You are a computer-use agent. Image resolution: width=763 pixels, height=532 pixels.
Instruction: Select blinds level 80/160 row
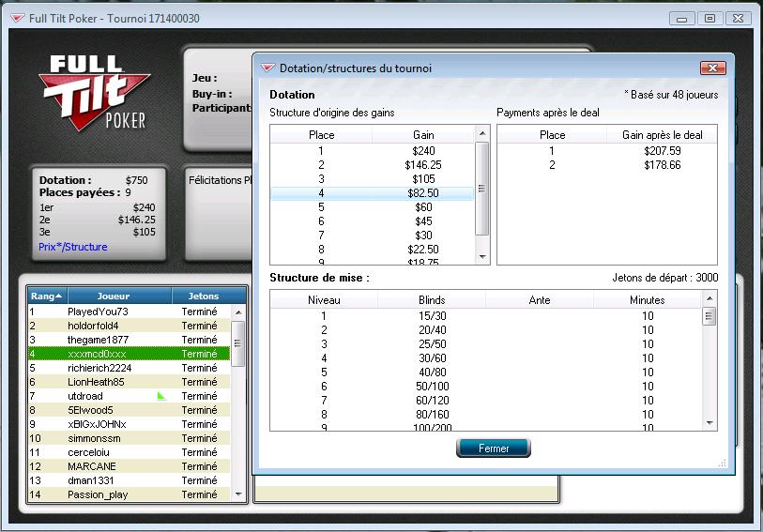pos(486,415)
